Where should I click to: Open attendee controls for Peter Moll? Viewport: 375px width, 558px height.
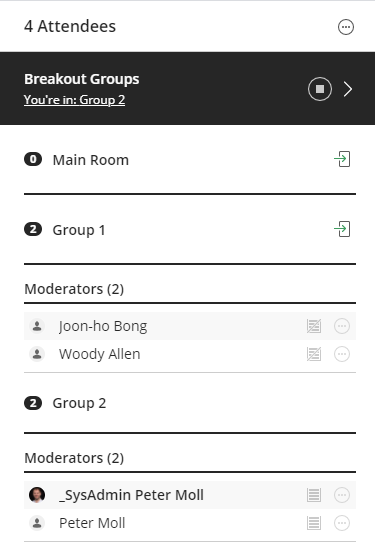tap(342, 523)
